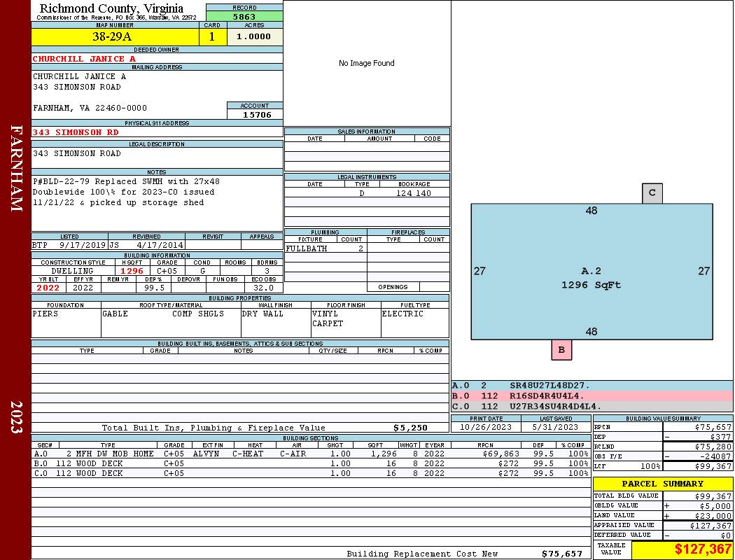735x560 pixels.
Task: Click the red taxable value $127,367
Action: pyautogui.click(x=703, y=549)
